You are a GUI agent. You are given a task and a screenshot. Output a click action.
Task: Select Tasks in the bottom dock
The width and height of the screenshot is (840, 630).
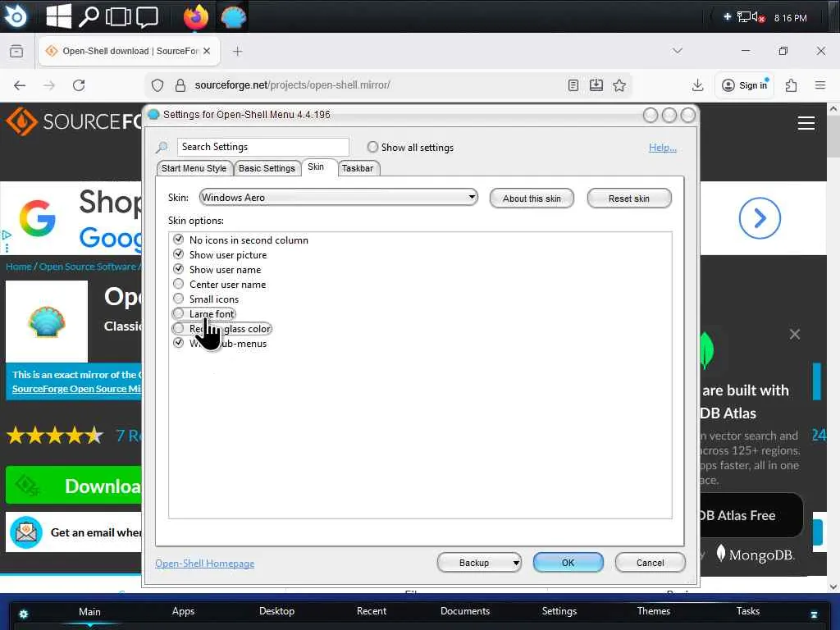pyautogui.click(x=748, y=611)
